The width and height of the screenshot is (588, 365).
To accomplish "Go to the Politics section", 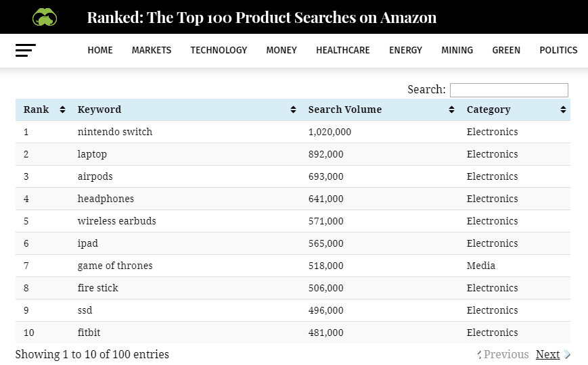I will (x=558, y=50).
